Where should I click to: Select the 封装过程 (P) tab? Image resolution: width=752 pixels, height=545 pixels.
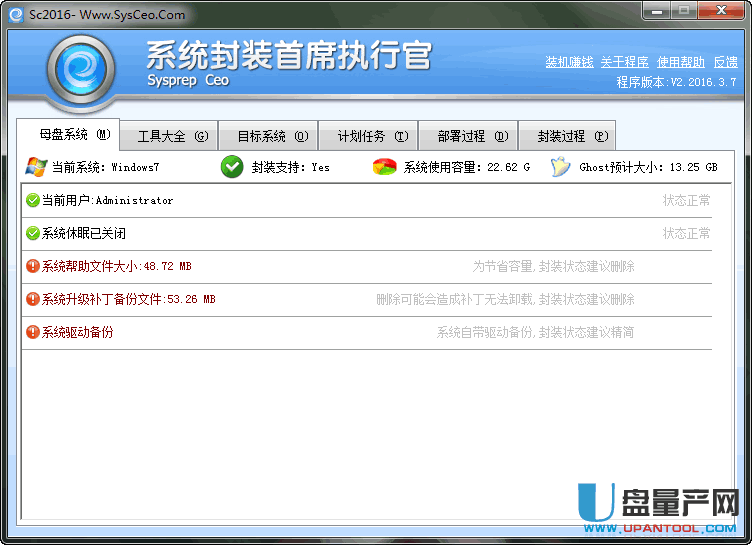tap(568, 136)
